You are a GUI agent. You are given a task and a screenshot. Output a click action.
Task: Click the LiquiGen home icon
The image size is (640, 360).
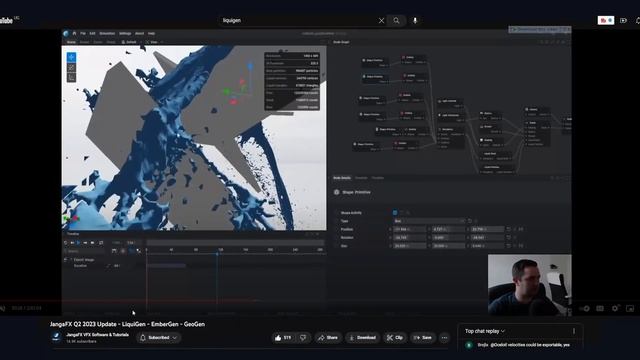74,33
